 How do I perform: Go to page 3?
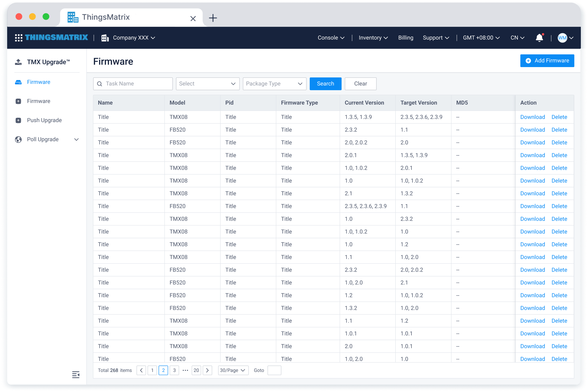pyautogui.click(x=174, y=370)
